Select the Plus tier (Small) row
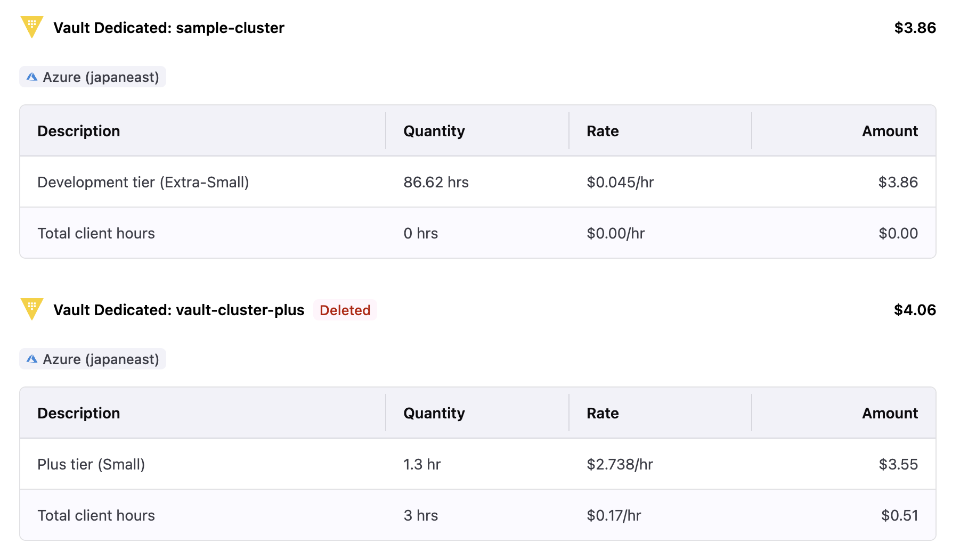This screenshot has height=560, width=960. pyautogui.click(x=91, y=464)
